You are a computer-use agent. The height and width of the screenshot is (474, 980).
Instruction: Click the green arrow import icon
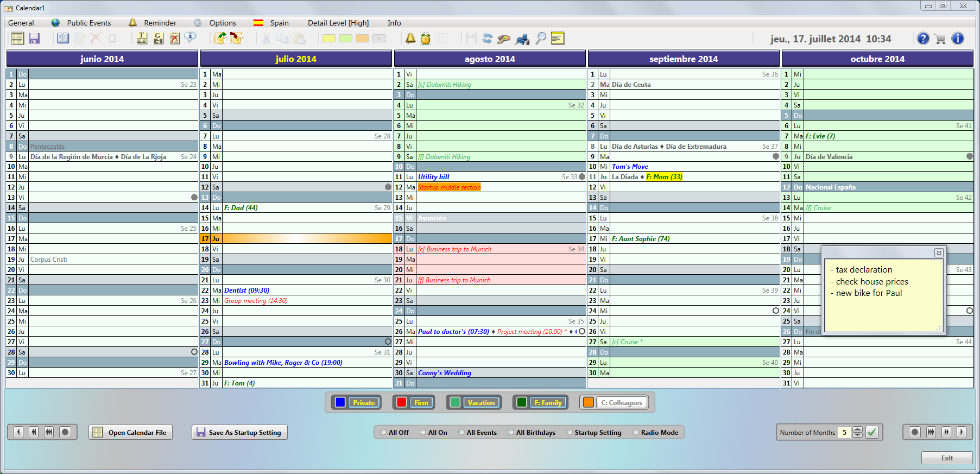(220, 39)
